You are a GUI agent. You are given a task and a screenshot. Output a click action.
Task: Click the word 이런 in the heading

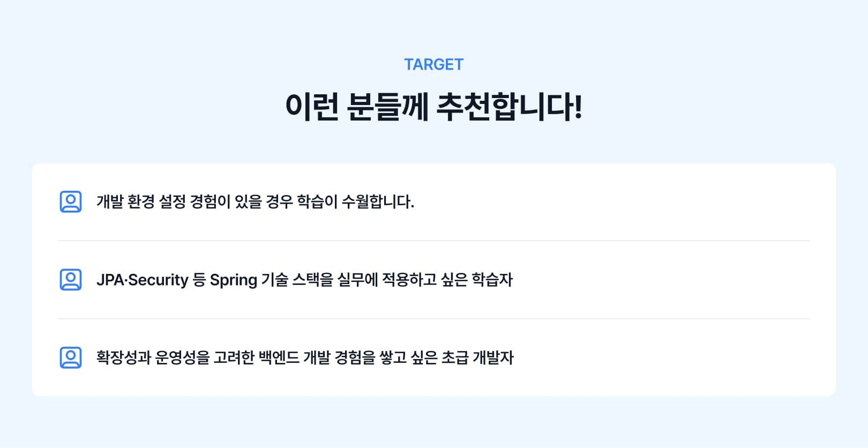312,107
